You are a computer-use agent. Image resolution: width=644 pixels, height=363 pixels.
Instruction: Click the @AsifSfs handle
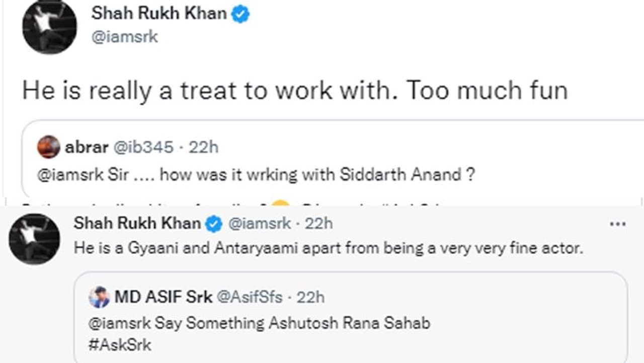click(250, 298)
